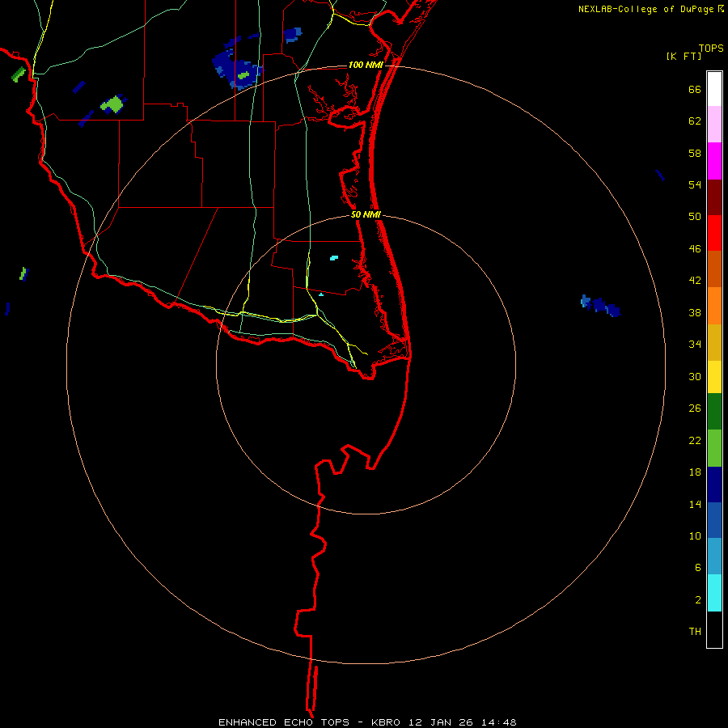Click the bright red swatch between 50 and 46
728x728 pixels.
click(714, 233)
